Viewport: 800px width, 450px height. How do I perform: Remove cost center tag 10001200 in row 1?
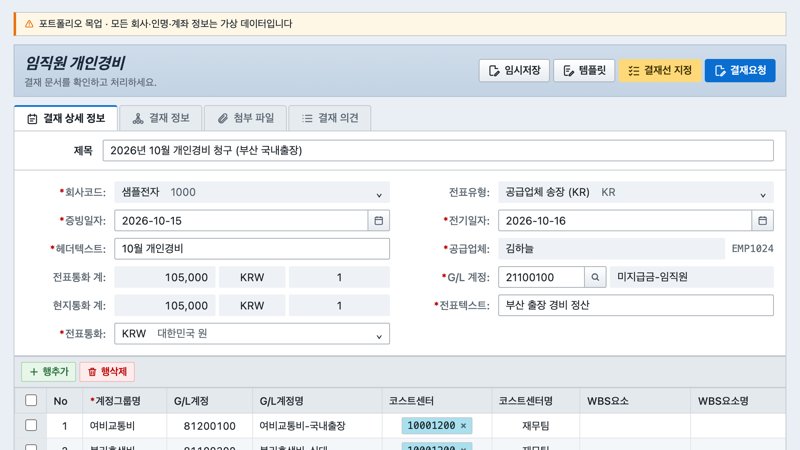(463, 426)
